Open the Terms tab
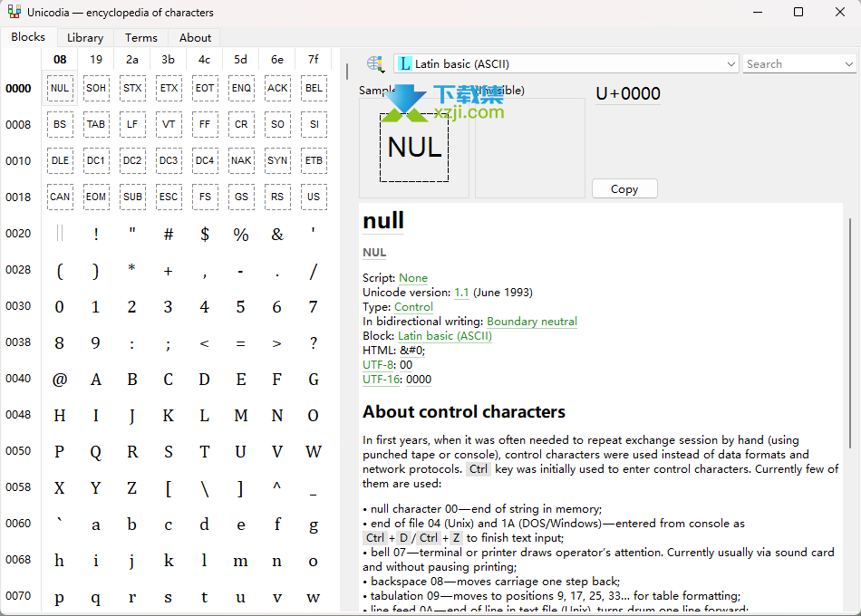Screen dimensions: 861x616 coord(141,38)
